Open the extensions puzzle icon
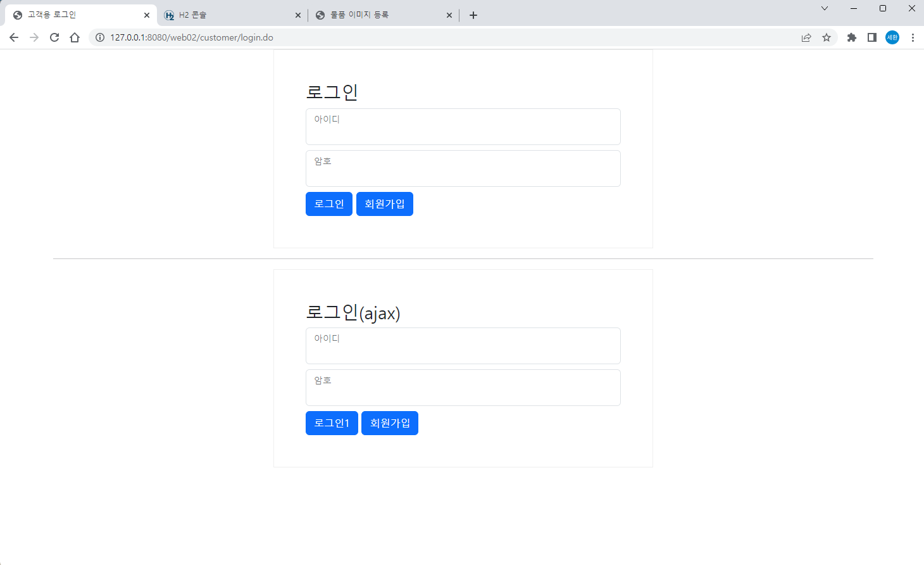 pos(852,37)
